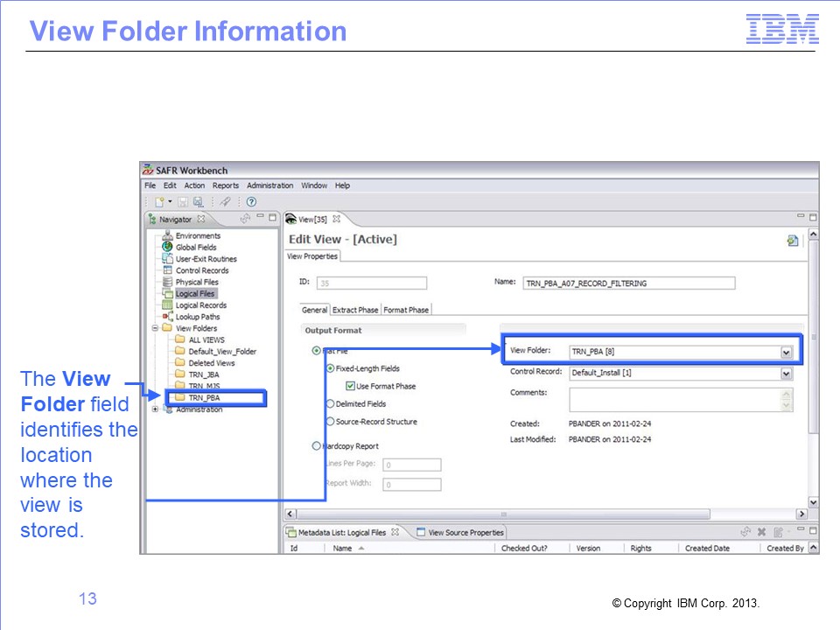The width and height of the screenshot is (840, 630).
Task: Open the Action menu
Action: [194, 185]
